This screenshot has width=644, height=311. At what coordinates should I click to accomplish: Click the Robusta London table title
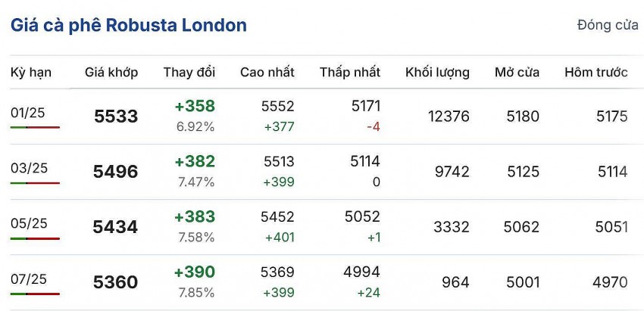pyautogui.click(x=129, y=25)
